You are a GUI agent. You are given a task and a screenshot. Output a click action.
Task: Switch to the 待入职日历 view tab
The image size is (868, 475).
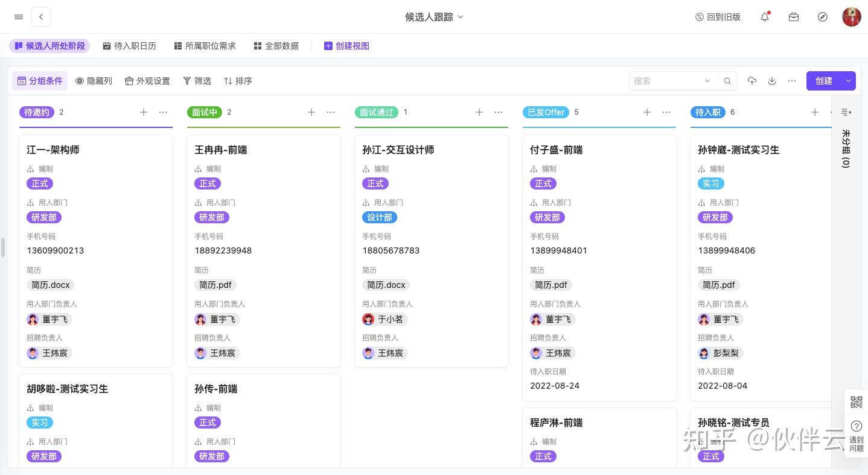[129, 46]
